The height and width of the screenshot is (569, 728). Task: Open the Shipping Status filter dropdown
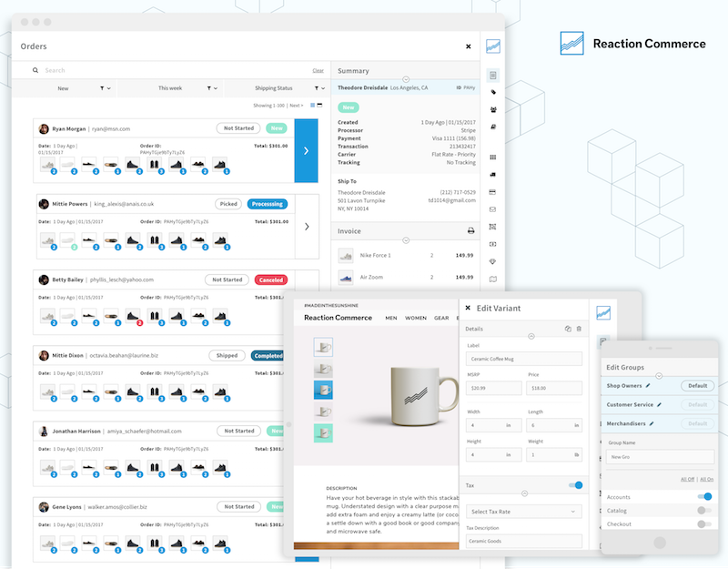pyautogui.click(x=320, y=88)
